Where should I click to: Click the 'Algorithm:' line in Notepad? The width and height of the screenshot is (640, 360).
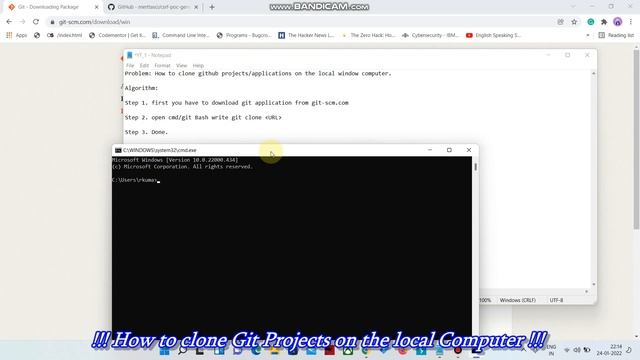[x=141, y=88]
